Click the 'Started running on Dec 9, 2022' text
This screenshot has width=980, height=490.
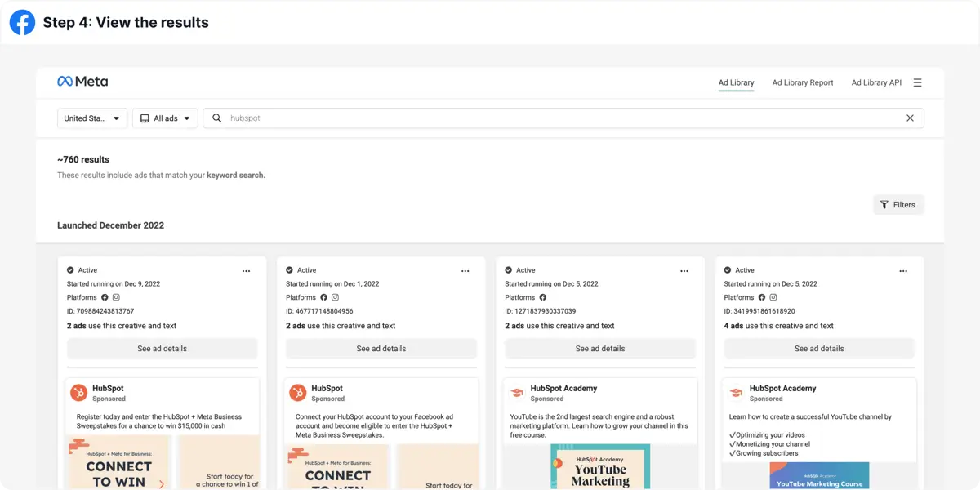click(x=114, y=284)
